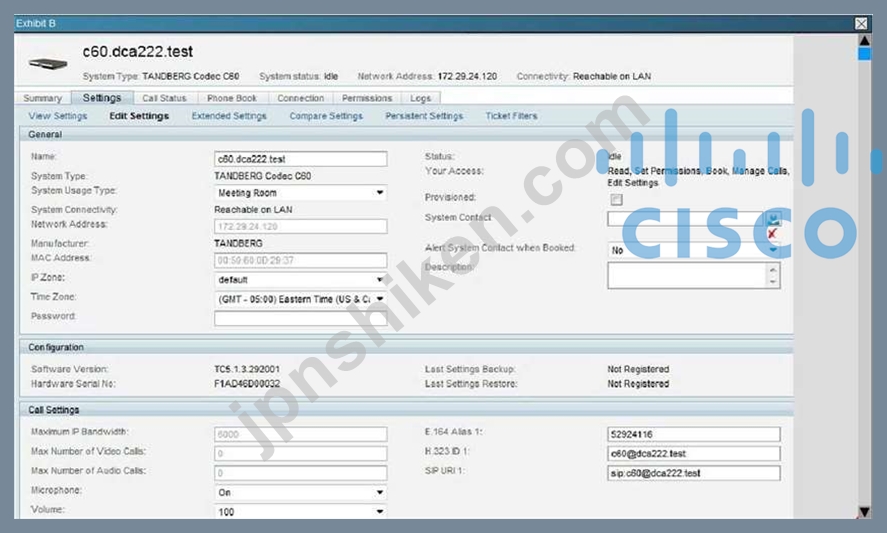Image resolution: width=887 pixels, height=533 pixels.
Task: Open the Volume dropdown
Action: click(x=300, y=511)
